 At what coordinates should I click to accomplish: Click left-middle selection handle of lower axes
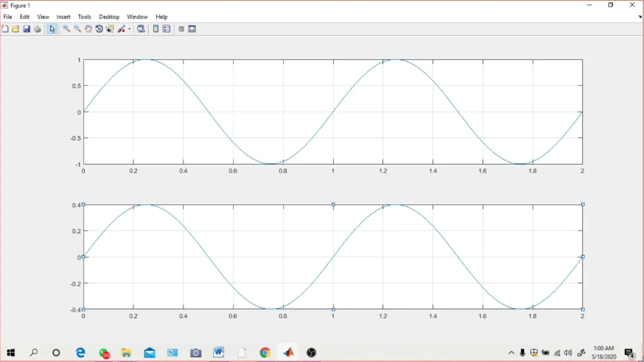(84, 257)
